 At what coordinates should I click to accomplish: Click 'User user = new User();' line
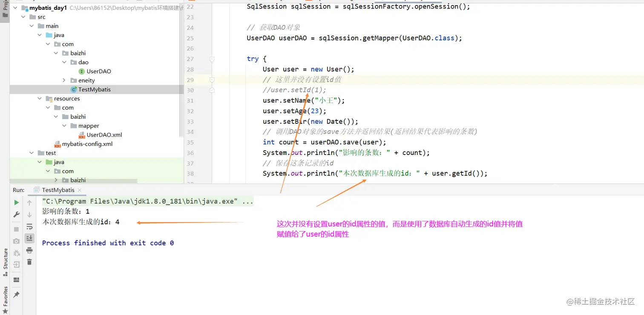(308, 69)
